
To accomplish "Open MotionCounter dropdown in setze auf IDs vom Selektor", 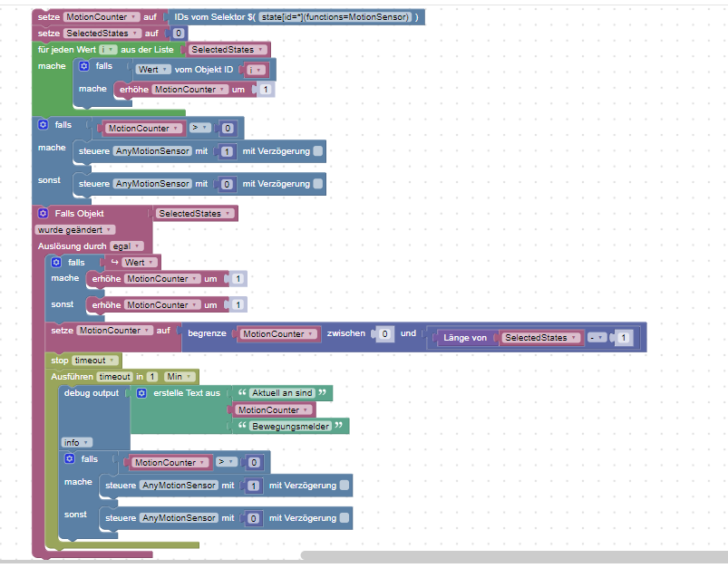I will [x=102, y=16].
